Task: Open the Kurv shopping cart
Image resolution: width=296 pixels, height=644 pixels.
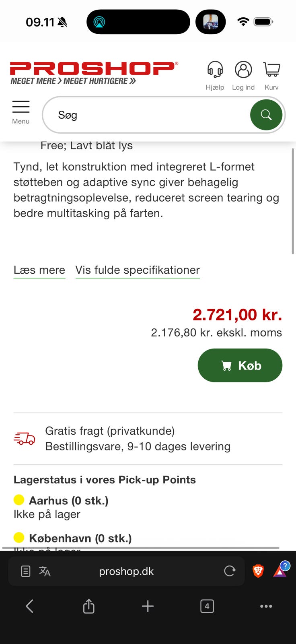Action: click(x=272, y=70)
